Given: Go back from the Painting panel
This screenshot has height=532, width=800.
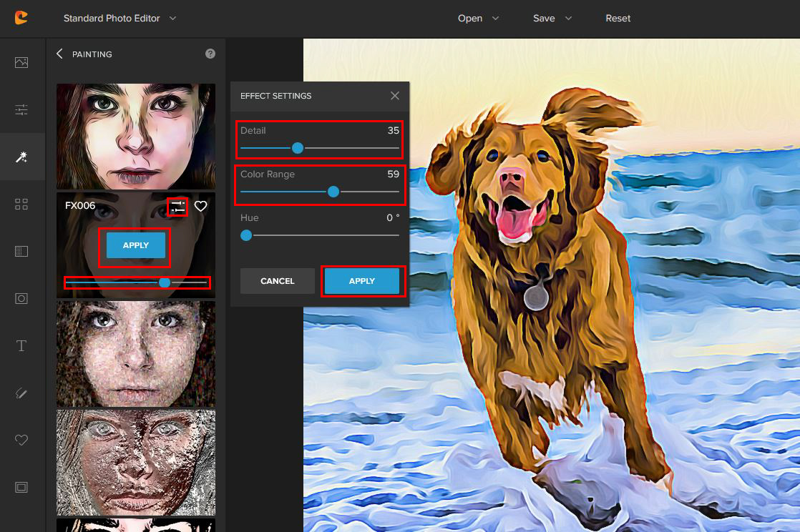Looking at the screenshot, I should (x=59, y=54).
